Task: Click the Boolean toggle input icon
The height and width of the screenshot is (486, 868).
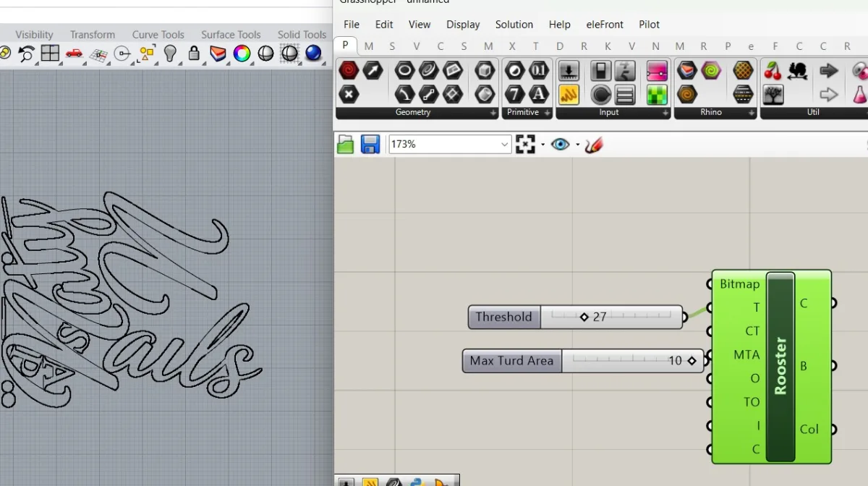Action: point(601,70)
